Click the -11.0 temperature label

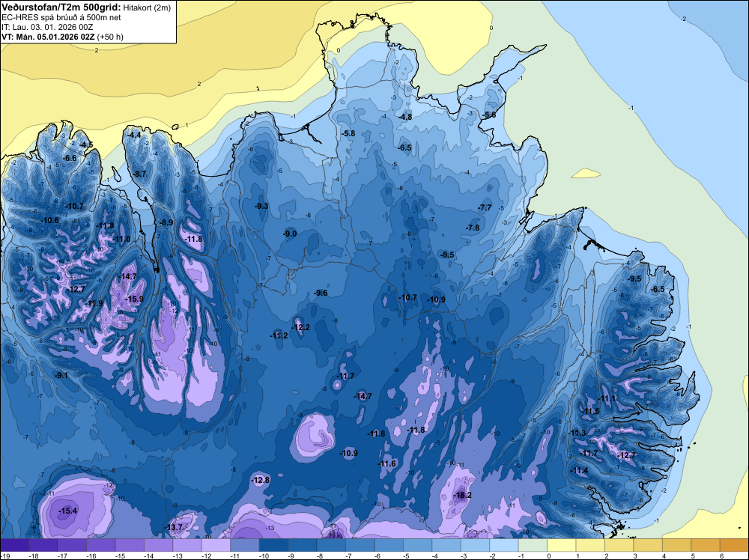122,239
